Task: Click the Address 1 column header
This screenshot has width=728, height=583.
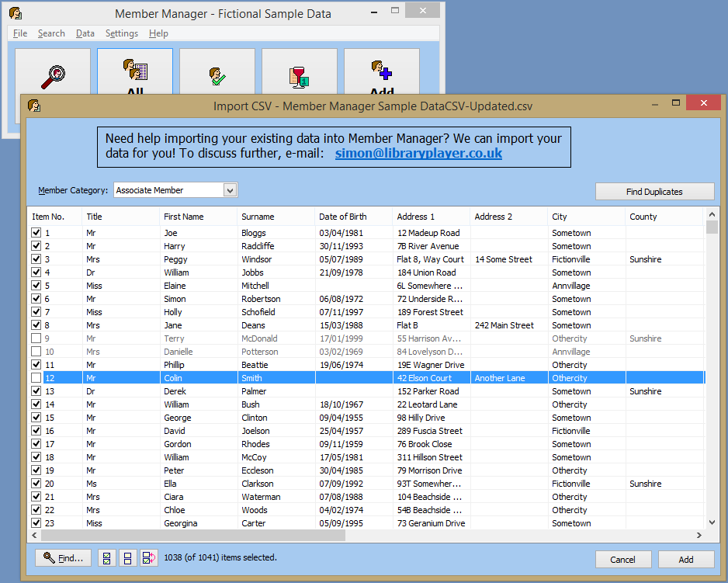Action: pyautogui.click(x=432, y=217)
